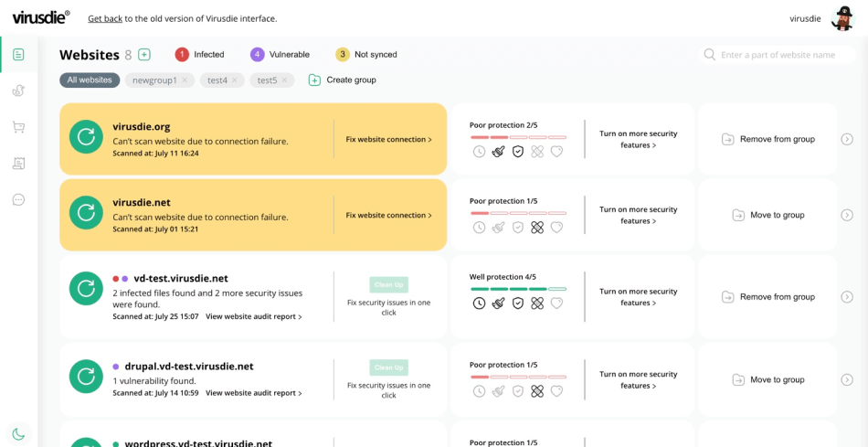Open the pirate user avatar

pos(843,18)
